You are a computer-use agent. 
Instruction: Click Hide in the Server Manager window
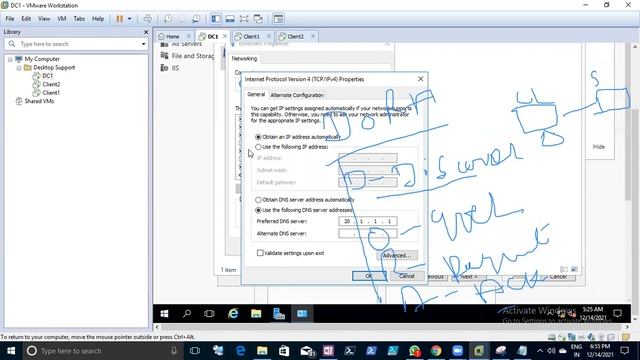click(599, 147)
